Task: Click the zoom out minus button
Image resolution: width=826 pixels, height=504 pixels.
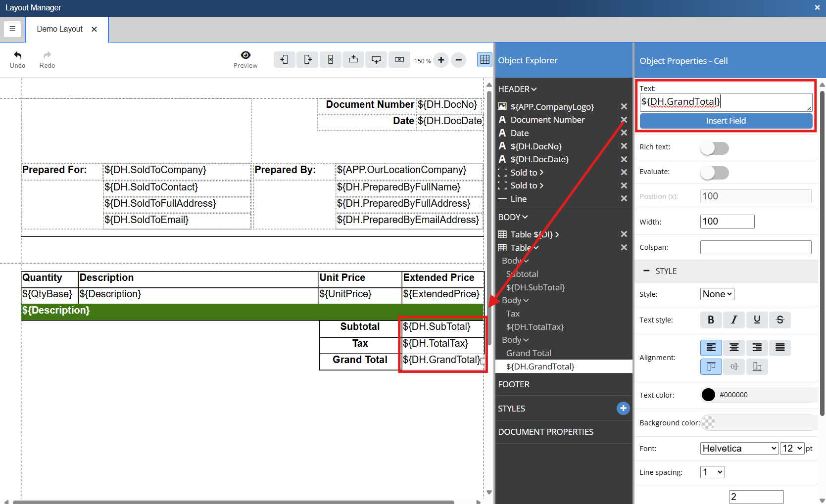Action: (x=458, y=60)
